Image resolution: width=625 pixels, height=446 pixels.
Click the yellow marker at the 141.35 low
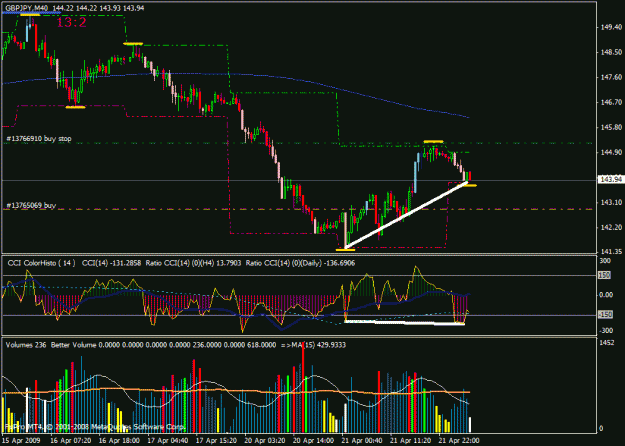tap(345, 250)
